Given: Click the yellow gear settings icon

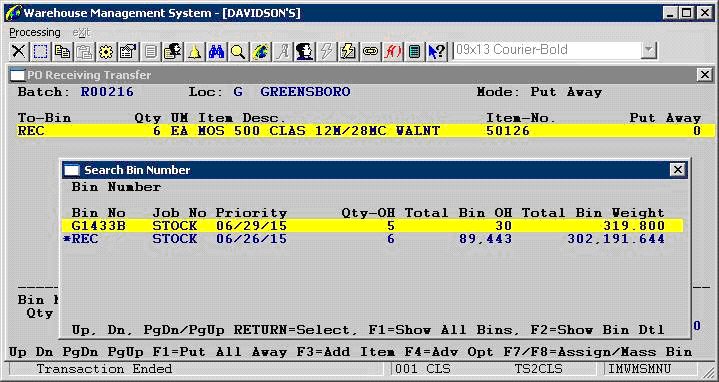Looking at the screenshot, I should coord(106,51).
